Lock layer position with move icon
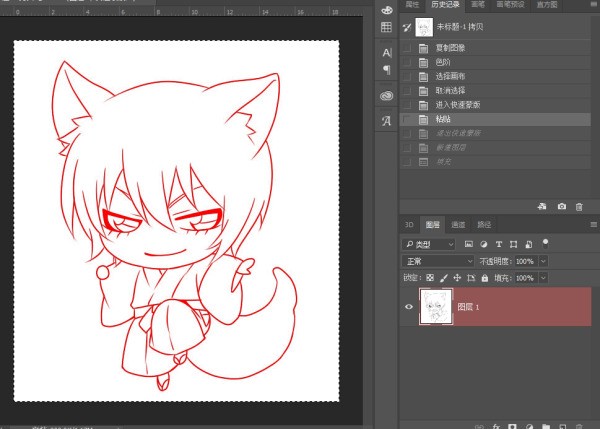 [x=457, y=277]
